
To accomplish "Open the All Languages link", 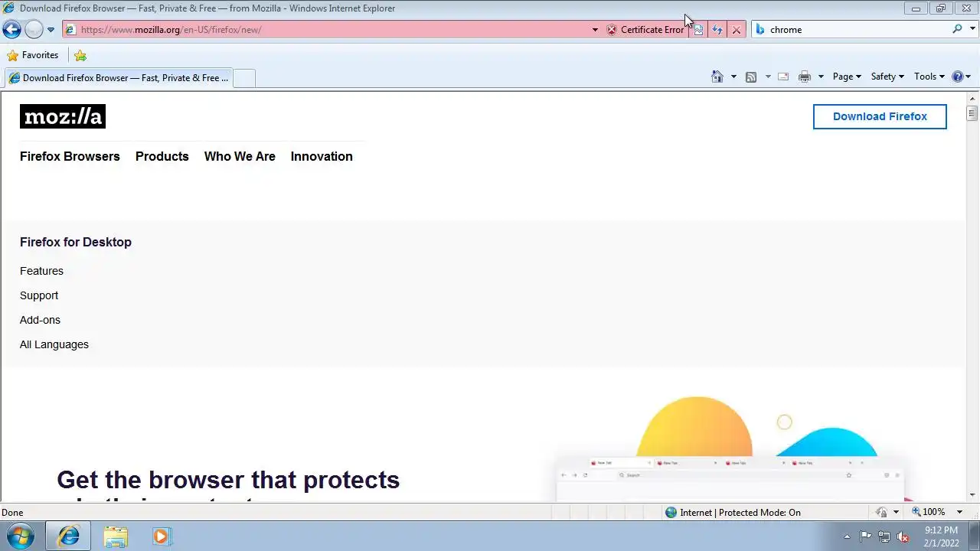I will (x=54, y=344).
